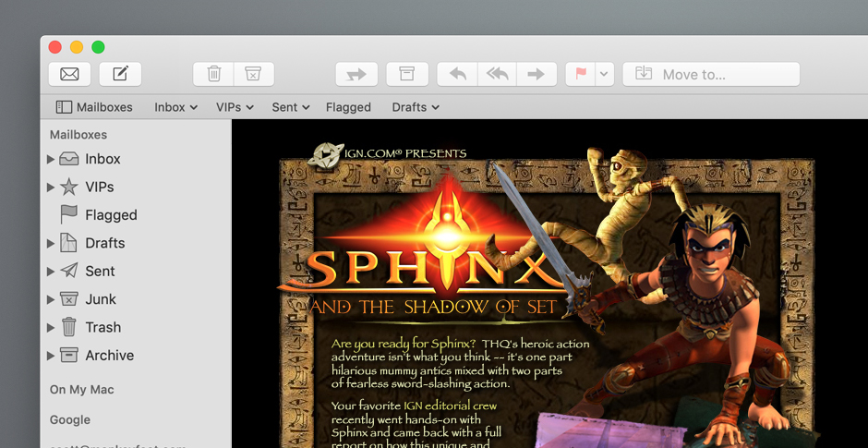Open the Move to… field
Viewport: 868px width, 448px height.
[711, 74]
